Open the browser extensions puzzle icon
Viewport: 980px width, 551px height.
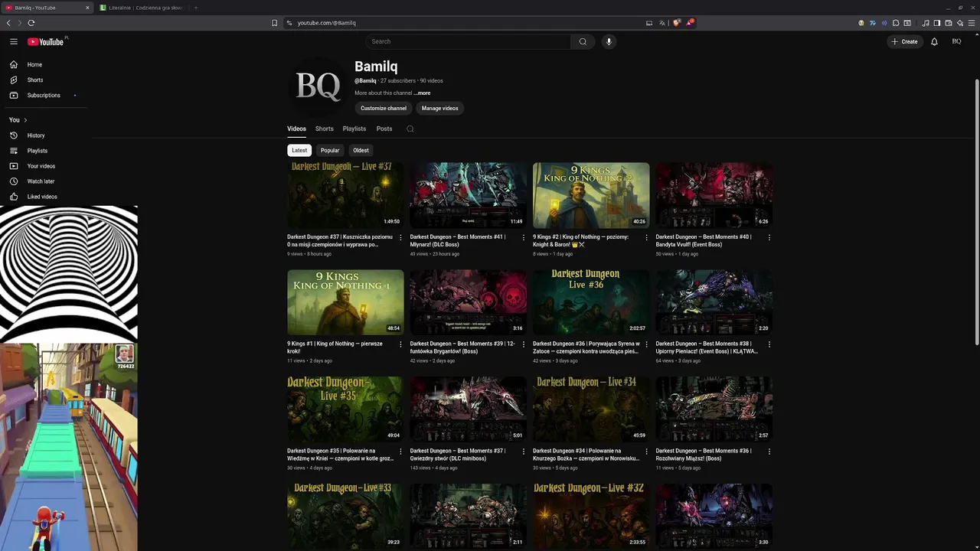[896, 23]
